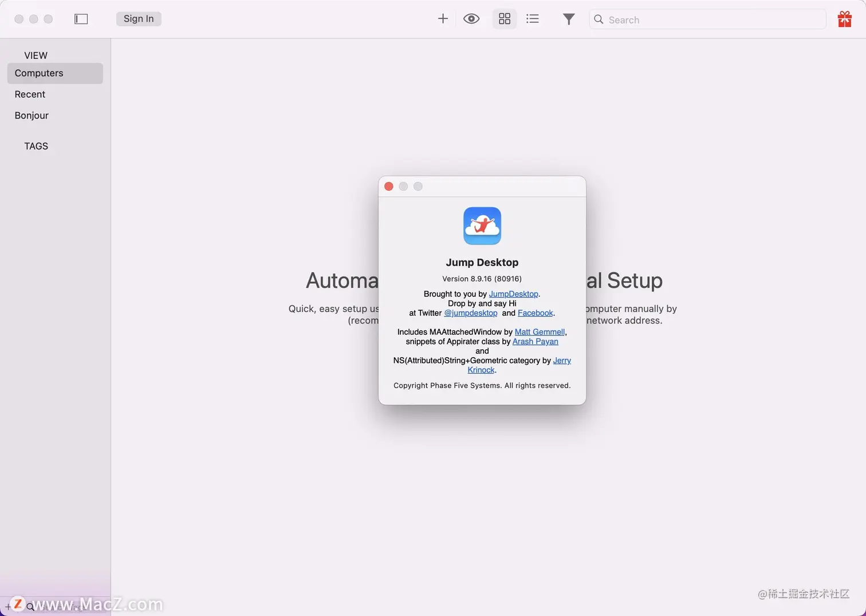
Task: Open the JumpDesktop website link
Action: coord(514,294)
